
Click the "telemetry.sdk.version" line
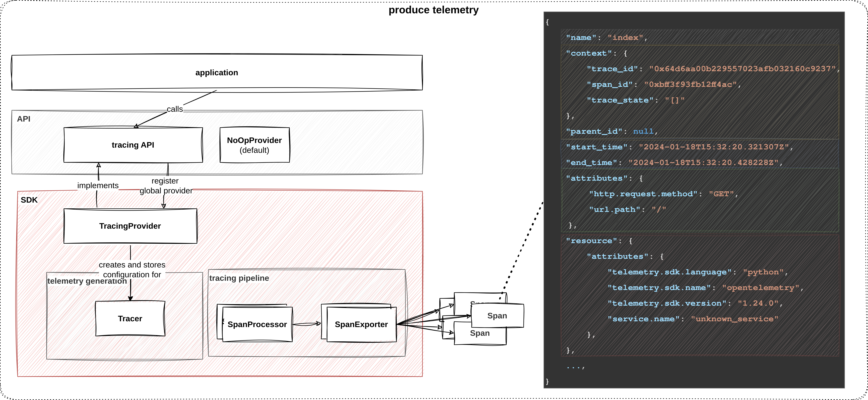(x=695, y=303)
